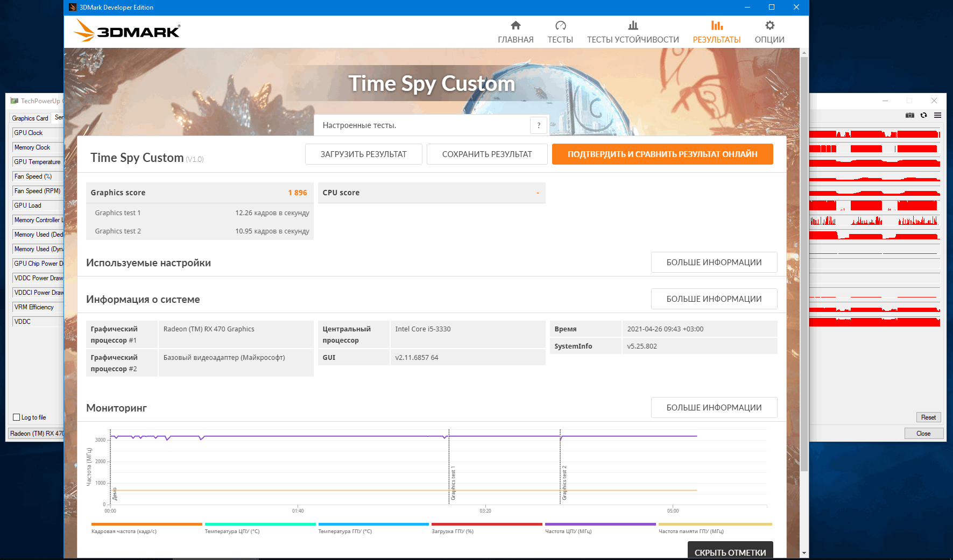The image size is (953, 560).
Task: Open Graphics Card tab in GPU-Z
Action: point(30,118)
